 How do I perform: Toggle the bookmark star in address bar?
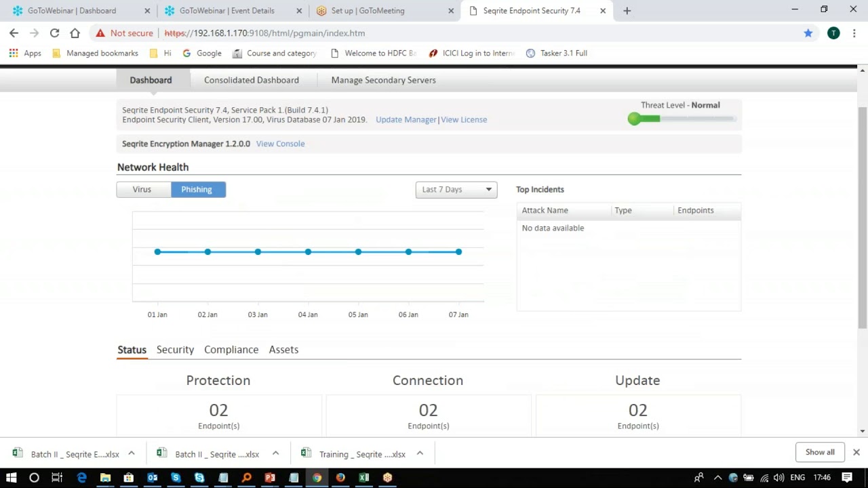[808, 33]
